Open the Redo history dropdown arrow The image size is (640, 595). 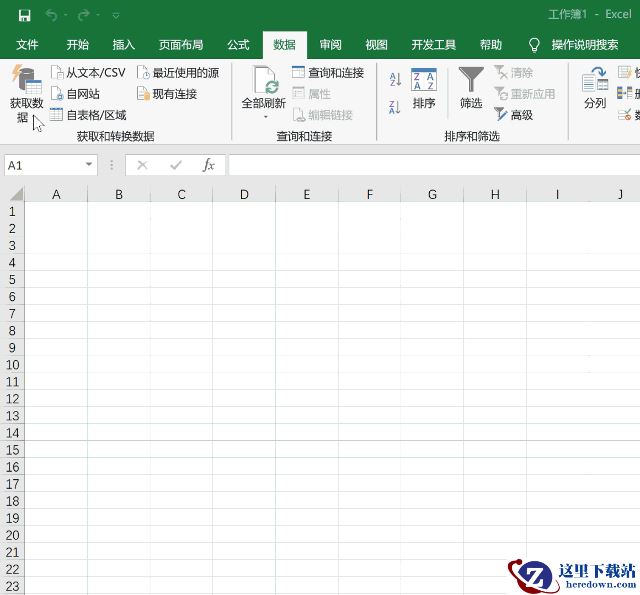[98, 16]
